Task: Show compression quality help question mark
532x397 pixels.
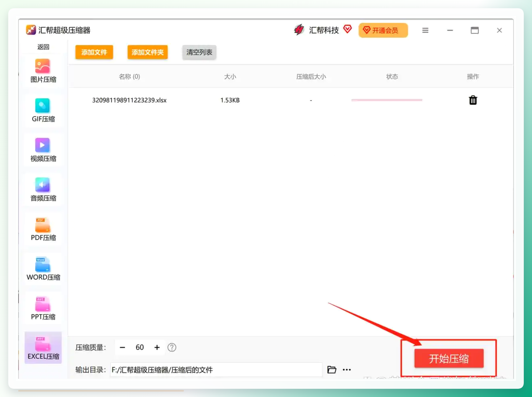Action: (172, 348)
